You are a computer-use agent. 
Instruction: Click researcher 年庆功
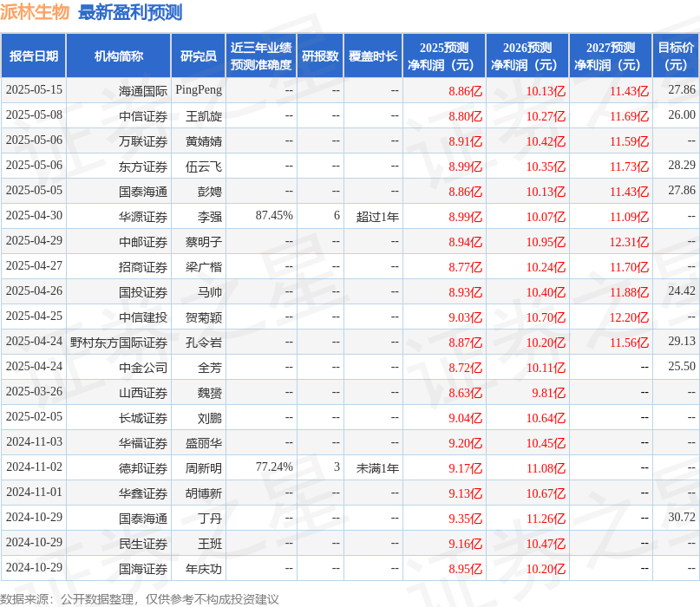pos(204,569)
